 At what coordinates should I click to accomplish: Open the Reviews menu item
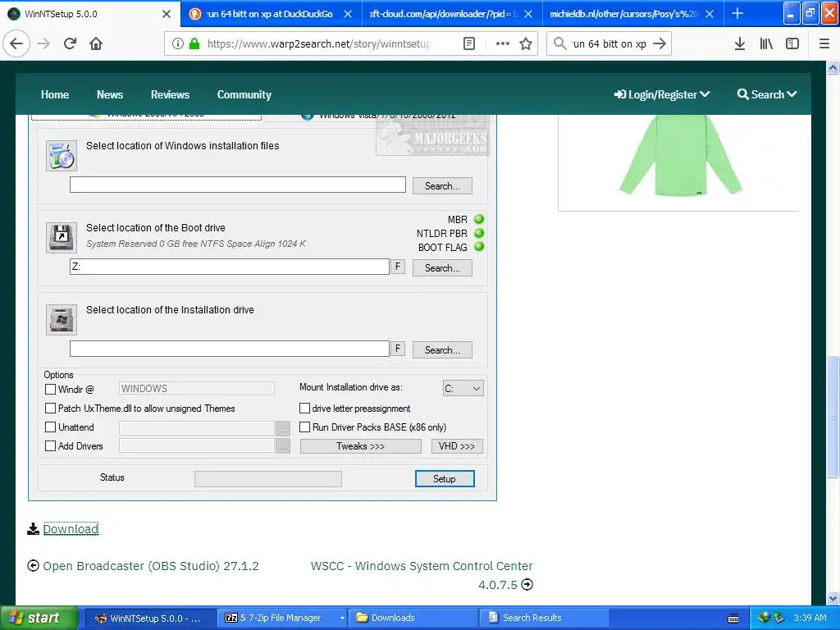click(x=170, y=94)
